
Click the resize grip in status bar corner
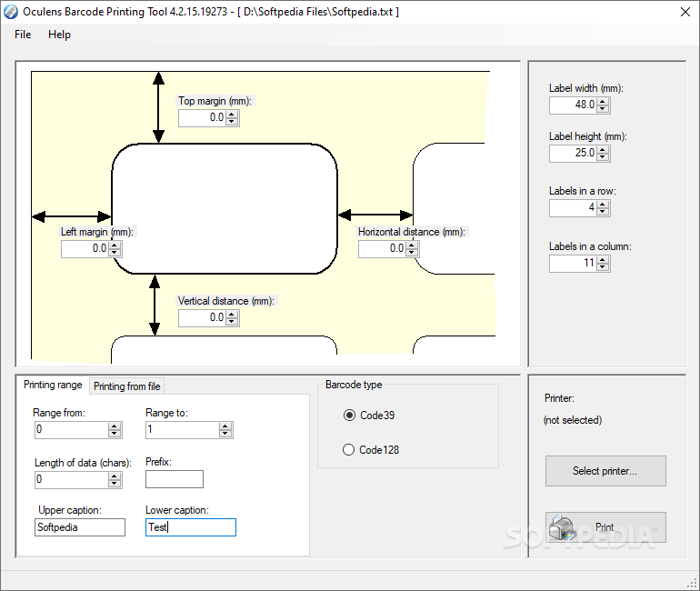(x=693, y=583)
